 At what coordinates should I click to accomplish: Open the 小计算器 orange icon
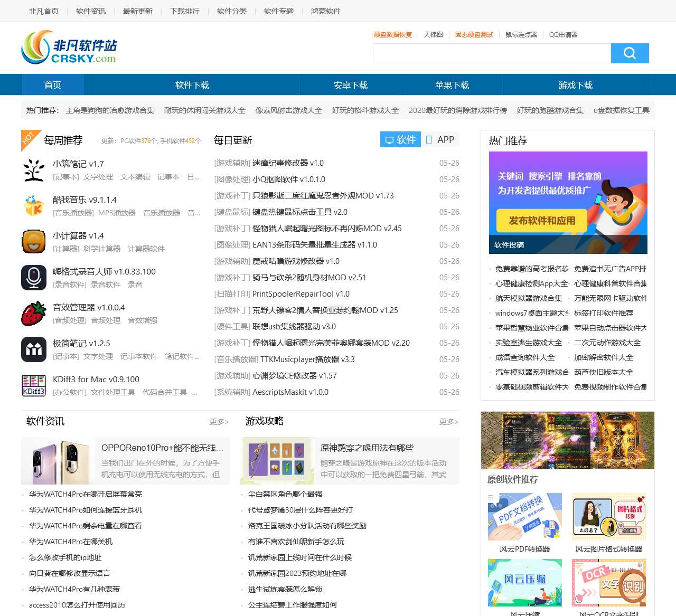(34, 242)
